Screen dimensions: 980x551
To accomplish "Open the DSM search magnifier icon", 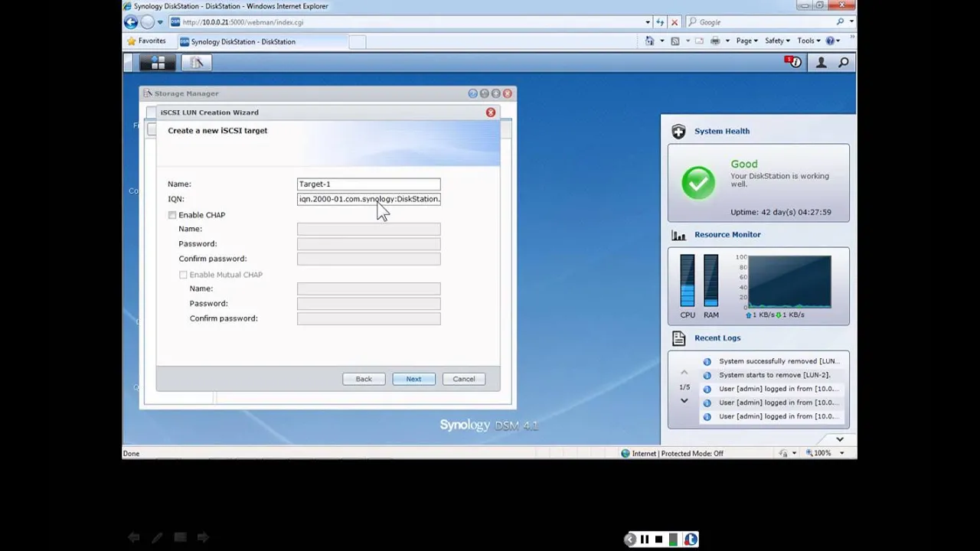I will pyautogui.click(x=843, y=63).
